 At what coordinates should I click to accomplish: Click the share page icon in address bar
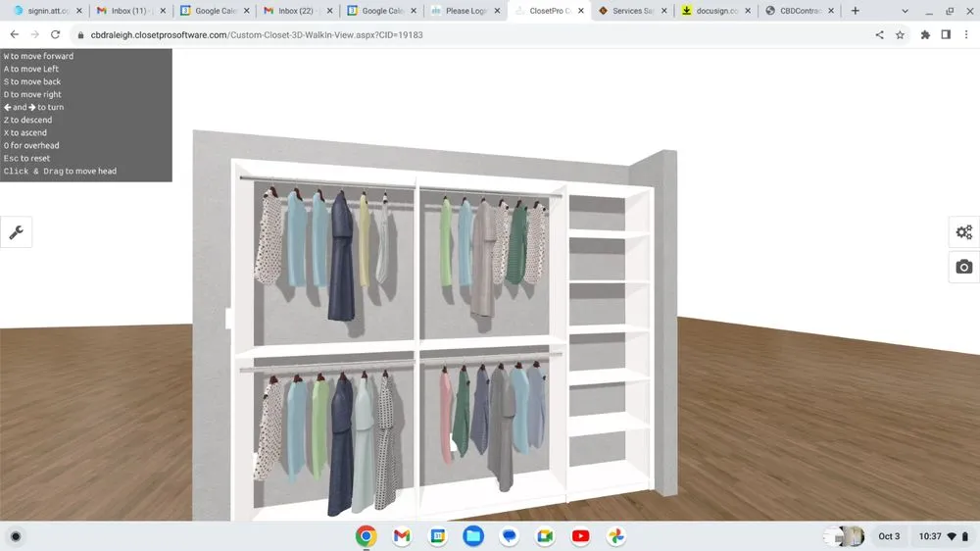pos(879,34)
